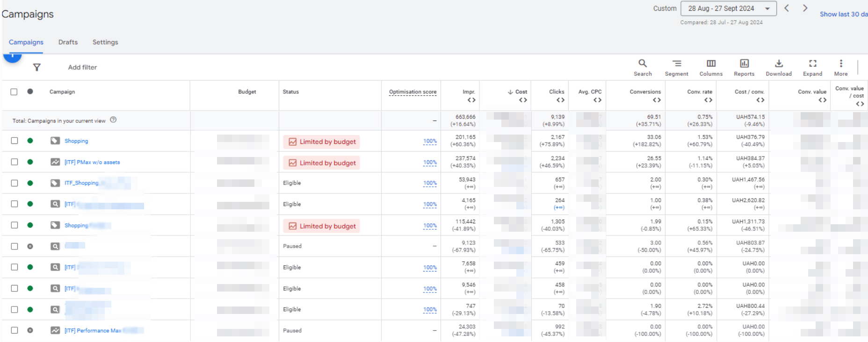Tick the select-all campaigns checkbox
The height and width of the screenshot is (342, 868).
click(x=14, y=92)
